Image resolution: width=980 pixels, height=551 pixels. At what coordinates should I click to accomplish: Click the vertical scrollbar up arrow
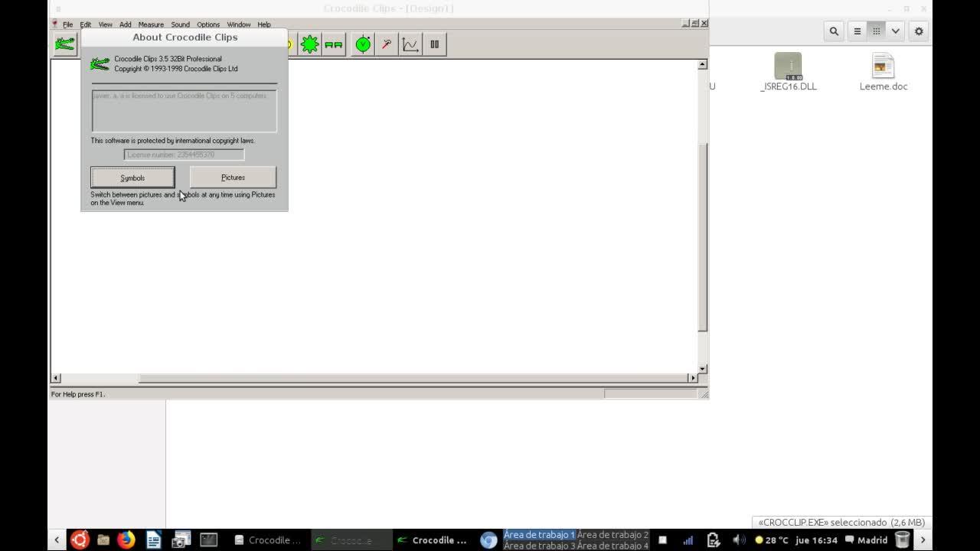click(x=703, y=64)
